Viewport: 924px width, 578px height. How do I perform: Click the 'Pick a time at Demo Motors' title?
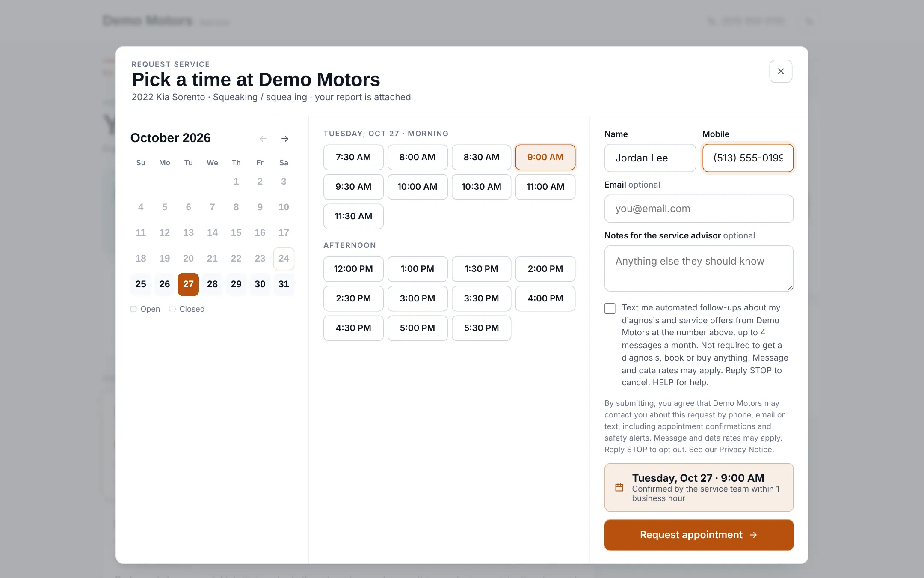click(256, 80)
